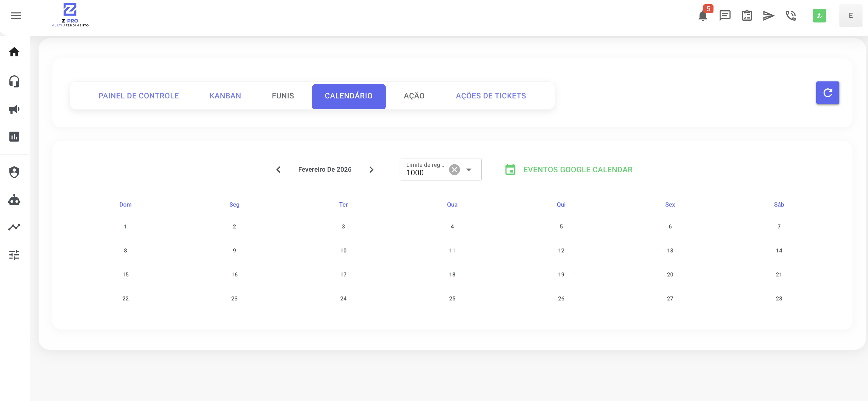The image size is (868, 401).
Task: Go to the previous month
Action: 278,170
